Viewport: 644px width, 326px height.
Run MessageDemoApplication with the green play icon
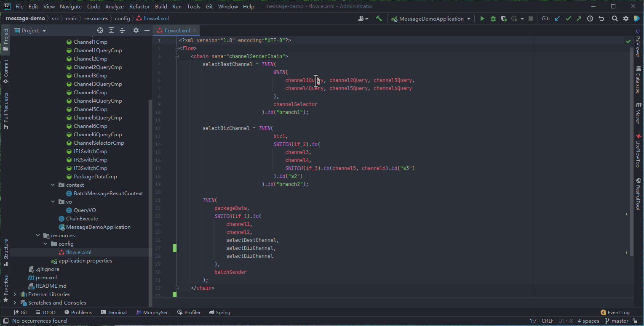tap(482, 19)
